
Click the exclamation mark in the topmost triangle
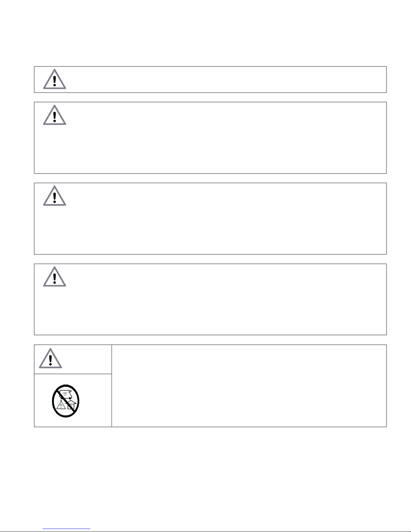click(54, 81)
